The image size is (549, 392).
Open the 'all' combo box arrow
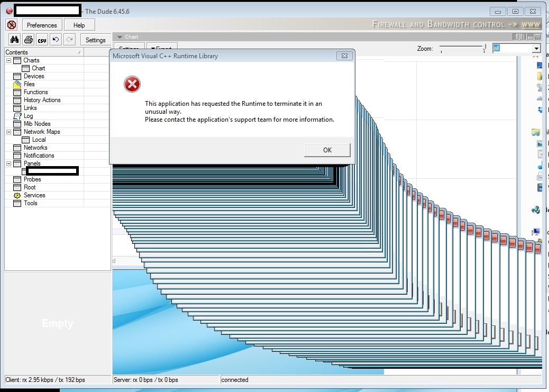(x=536, y=48)
